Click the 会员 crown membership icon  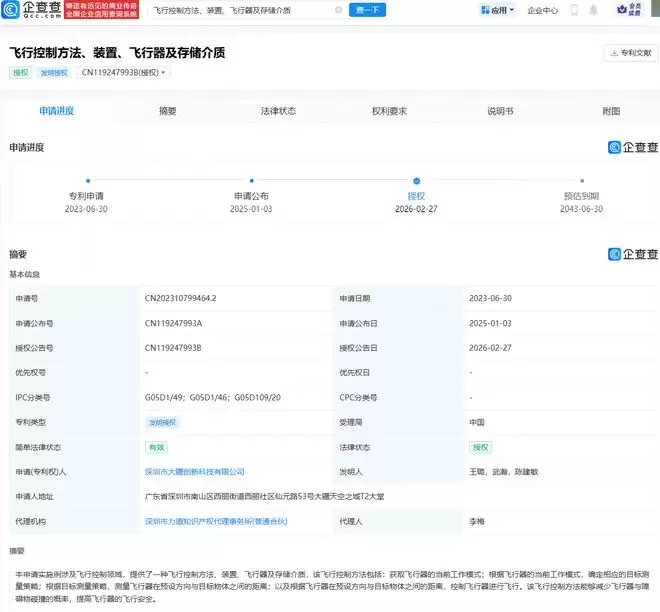(629, 10)
